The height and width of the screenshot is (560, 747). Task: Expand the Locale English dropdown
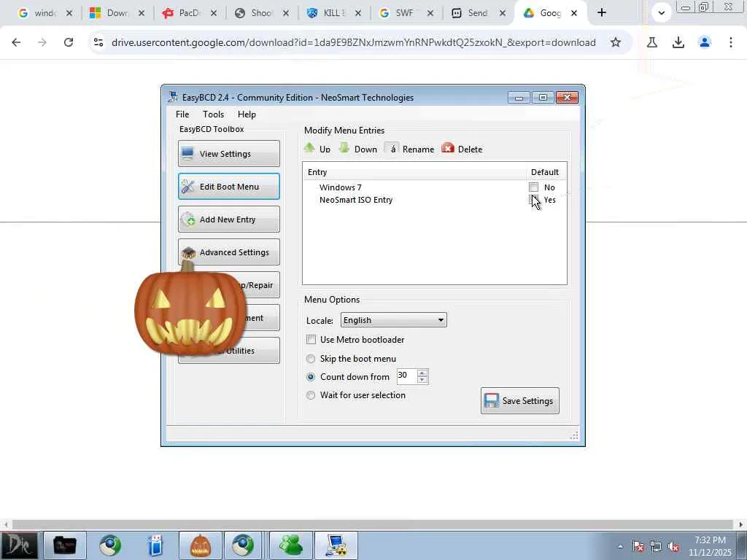pyautogui.click(x=393, y=320)
